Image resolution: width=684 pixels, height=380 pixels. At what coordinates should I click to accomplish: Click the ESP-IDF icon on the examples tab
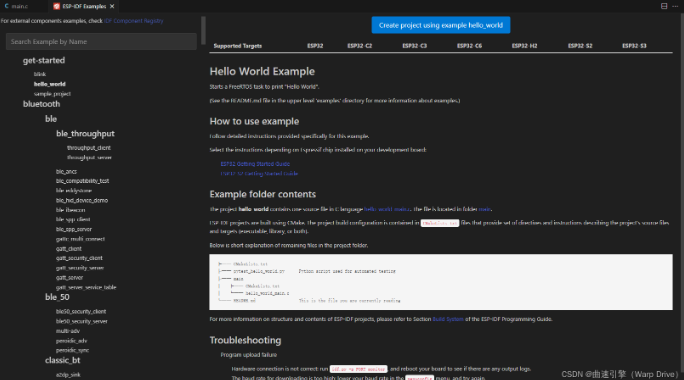tap(56, 6)
